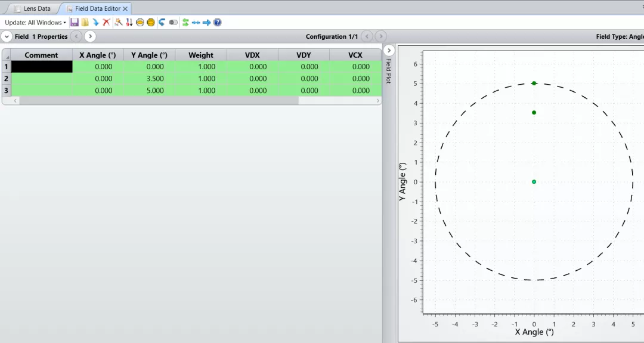Switch to the Lens Data tab
The height and width of the screenshot is (343, 644).
point(36,9)
